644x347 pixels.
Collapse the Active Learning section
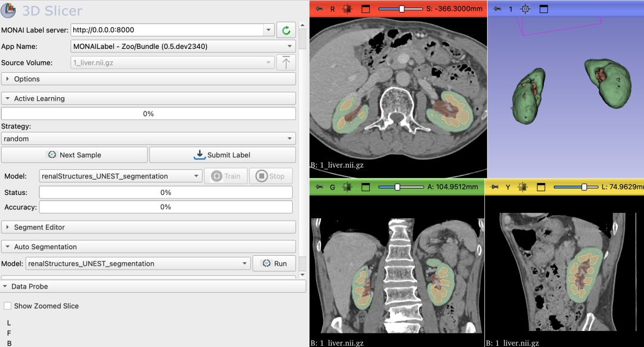pos(148,98)
